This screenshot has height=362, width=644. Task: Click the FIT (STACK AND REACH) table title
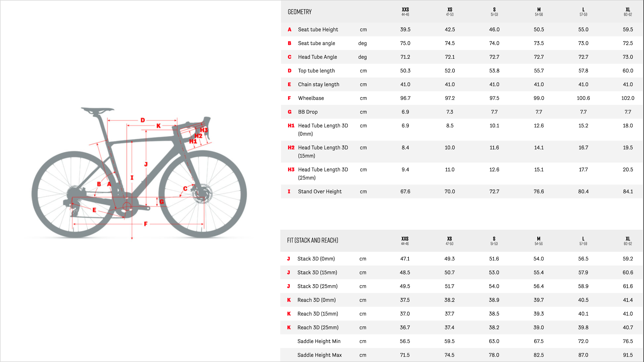(x=312, y=240)
